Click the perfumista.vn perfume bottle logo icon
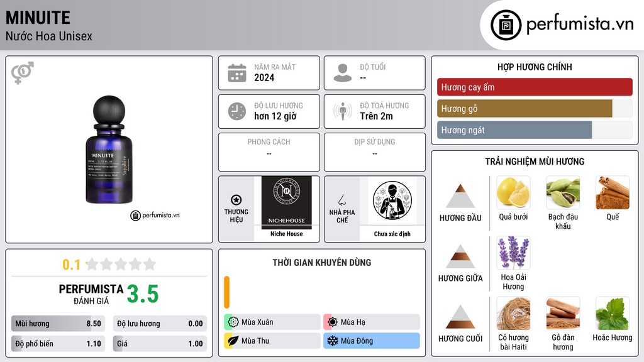The image size is (644, 362). (506, 25)
